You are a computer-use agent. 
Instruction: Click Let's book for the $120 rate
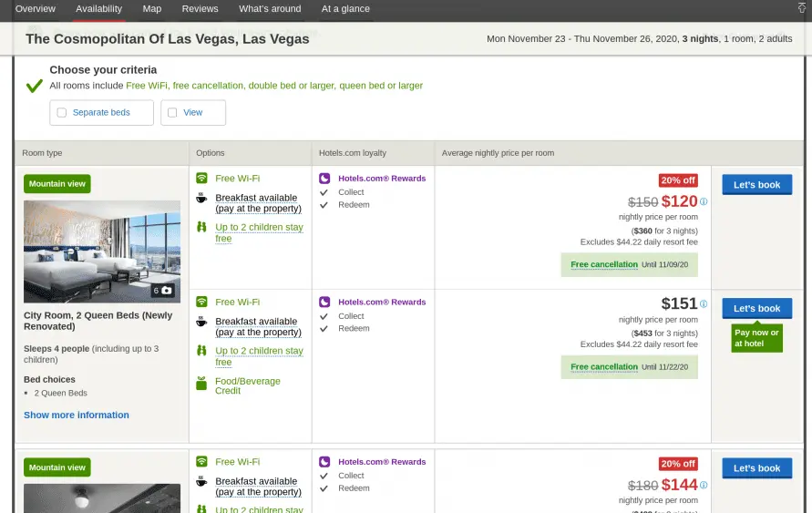757,185
